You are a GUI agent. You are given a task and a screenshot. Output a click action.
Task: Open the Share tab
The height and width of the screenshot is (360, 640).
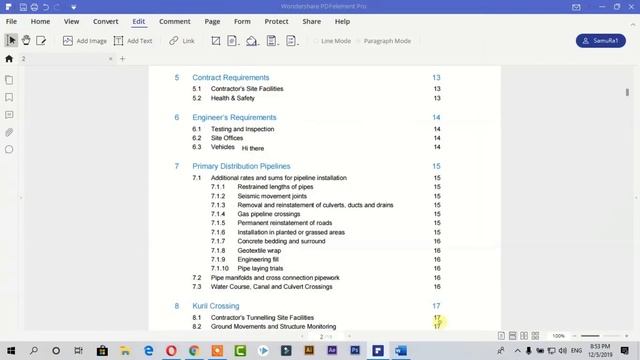(311, 22)
